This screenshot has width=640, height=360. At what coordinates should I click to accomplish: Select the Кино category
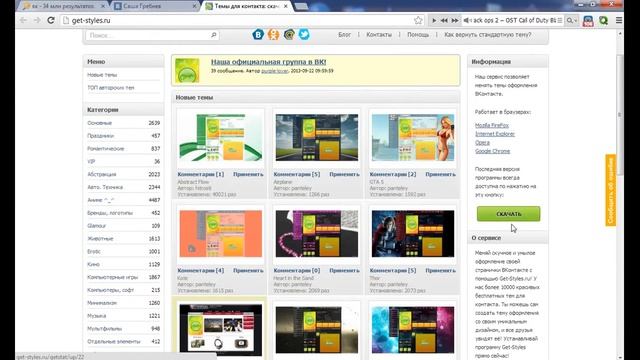tap(93, 264)
